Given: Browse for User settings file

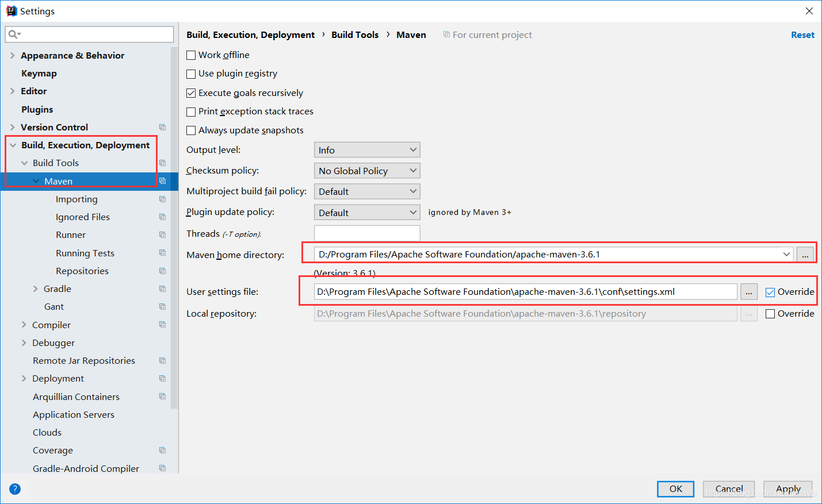Looking at the screenshot, I should click(x=749, y=292).
